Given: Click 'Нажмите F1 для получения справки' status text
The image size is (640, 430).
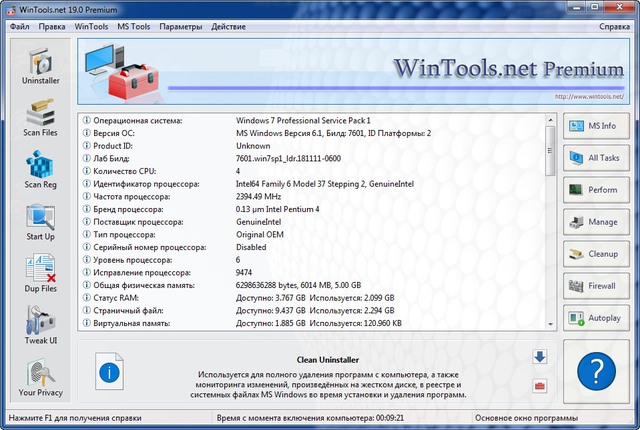Looking at the screenshot, I should point(75,418).
